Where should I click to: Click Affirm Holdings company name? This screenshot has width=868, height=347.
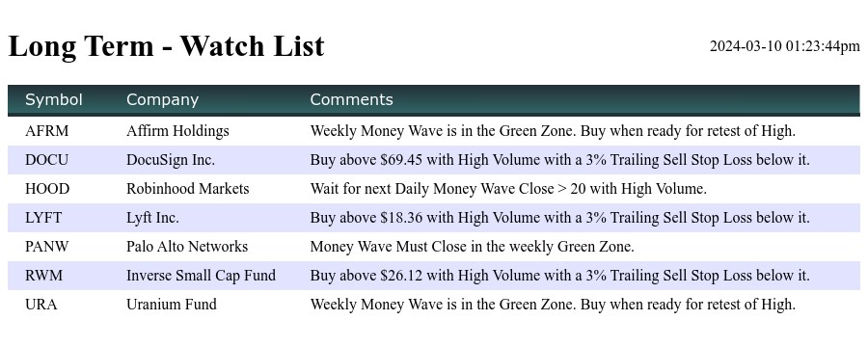177,131
